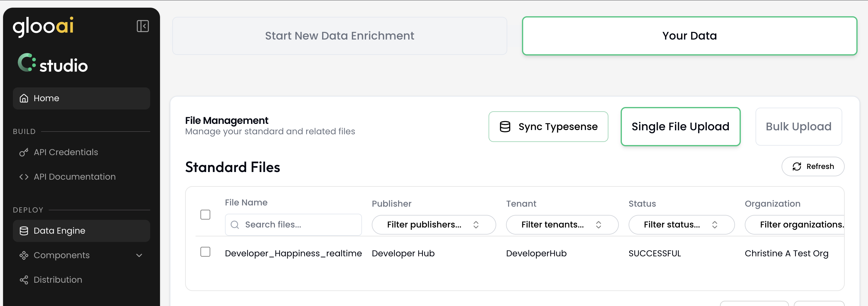Click the Home house icon
Viewport: 868px width, 306px height.
tap(24, 98)
